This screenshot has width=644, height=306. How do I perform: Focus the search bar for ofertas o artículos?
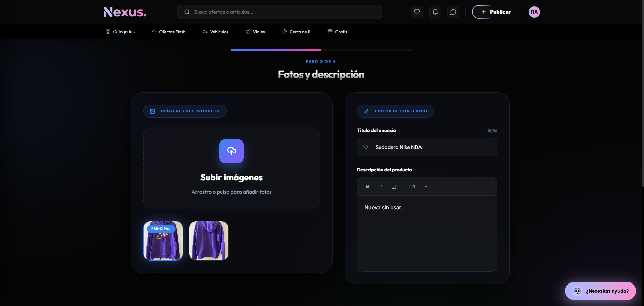tap(279, 12)
